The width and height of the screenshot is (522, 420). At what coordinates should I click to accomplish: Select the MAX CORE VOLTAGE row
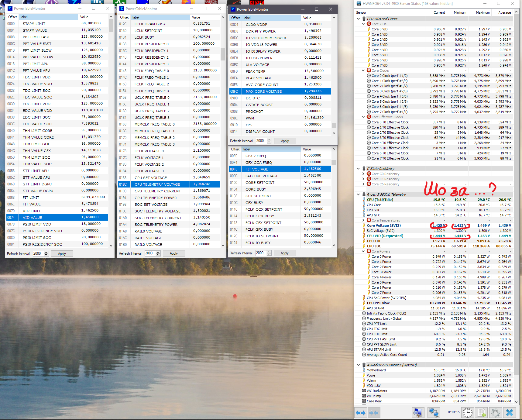(x=280, y=91)
